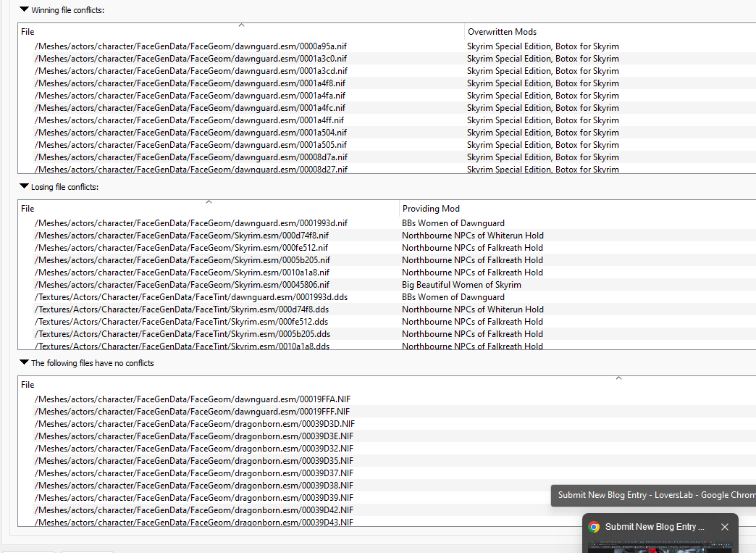The width and height of the screenshot is (756, 553).
Task: Select no-conflict file dawnguard.esm/00019FFF.NIF
Action: click(x=192, y=412)
